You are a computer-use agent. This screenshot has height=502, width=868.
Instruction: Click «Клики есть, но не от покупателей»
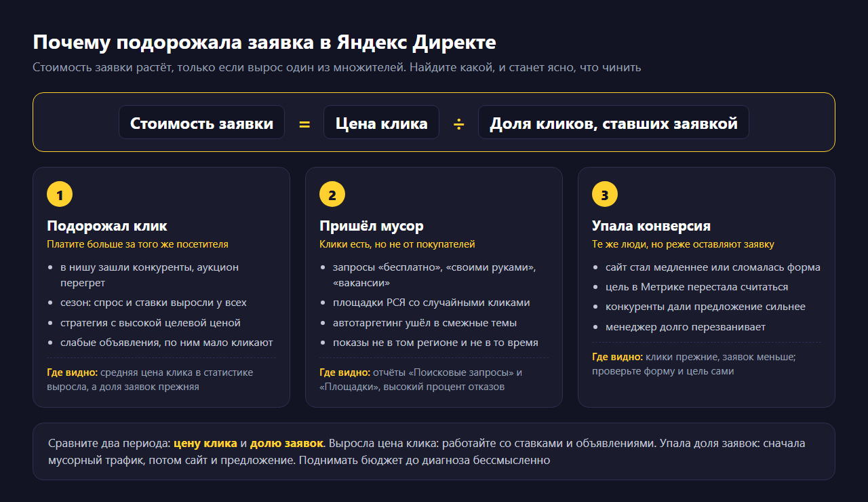coord(397,244)
